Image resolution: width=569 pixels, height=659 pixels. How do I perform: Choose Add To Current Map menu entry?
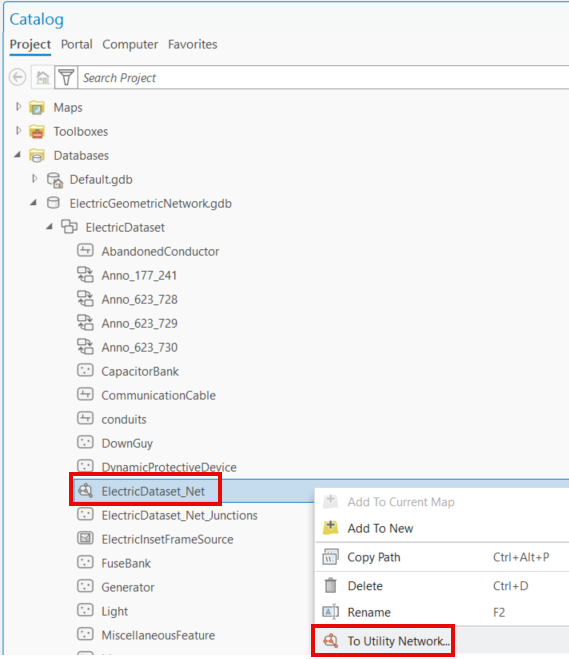(x=442, y=502)
